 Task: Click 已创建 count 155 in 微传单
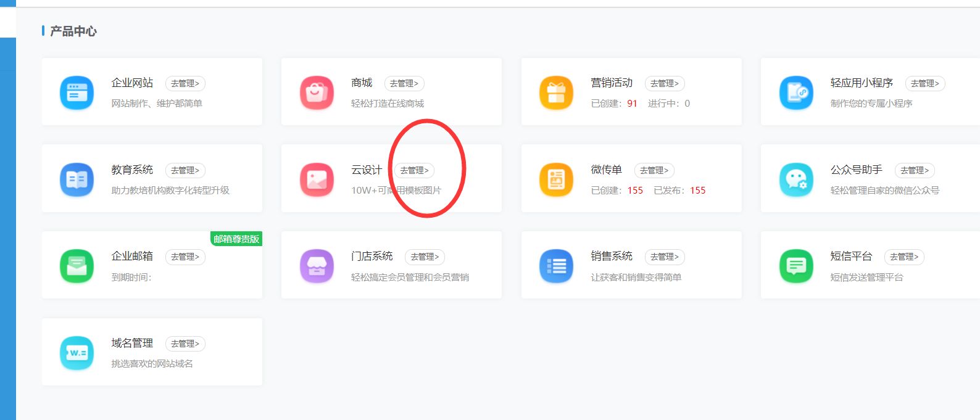pyautogui.click(x=635, y=191)
